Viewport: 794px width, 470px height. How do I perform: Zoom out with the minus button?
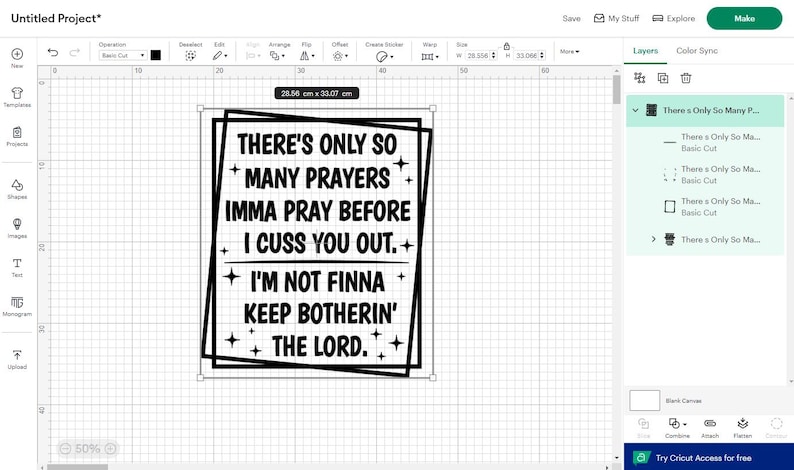(x=65, y=449)
